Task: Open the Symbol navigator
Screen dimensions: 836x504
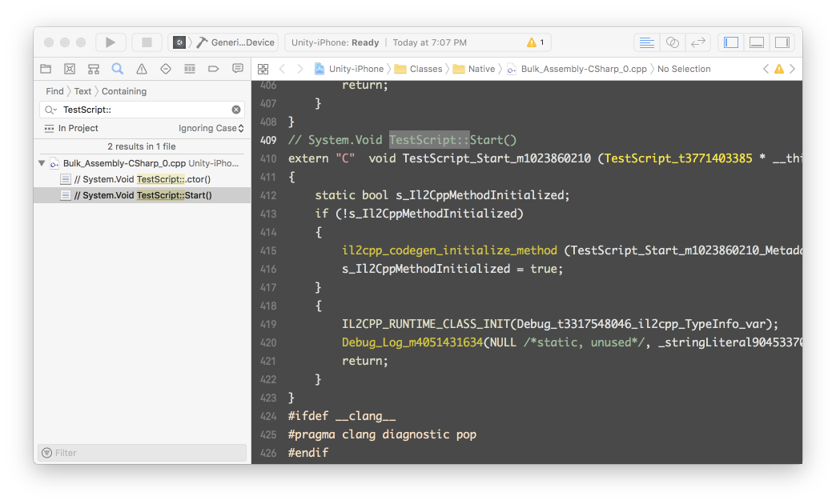Action: tap(94, 69)
